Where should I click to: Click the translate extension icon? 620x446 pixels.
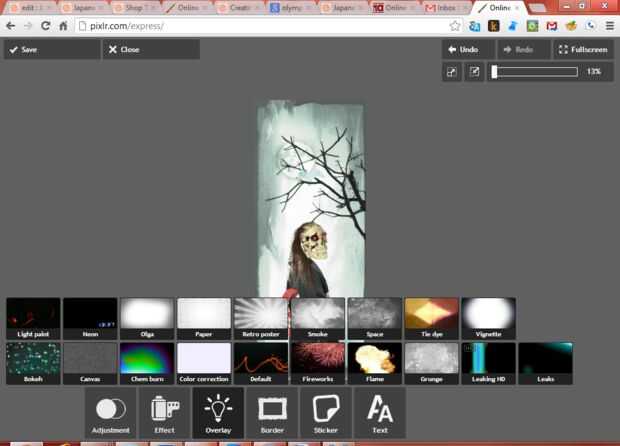[474, 26]
